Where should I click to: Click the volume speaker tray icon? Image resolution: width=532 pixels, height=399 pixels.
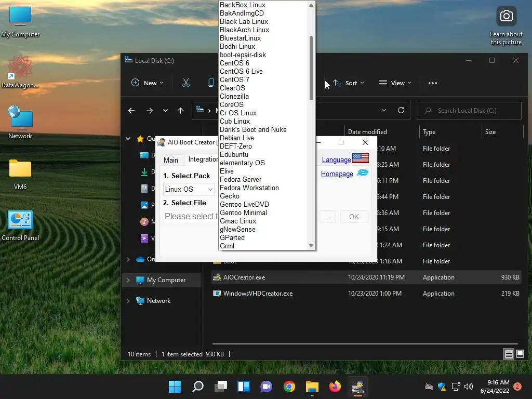click(469, 387)
